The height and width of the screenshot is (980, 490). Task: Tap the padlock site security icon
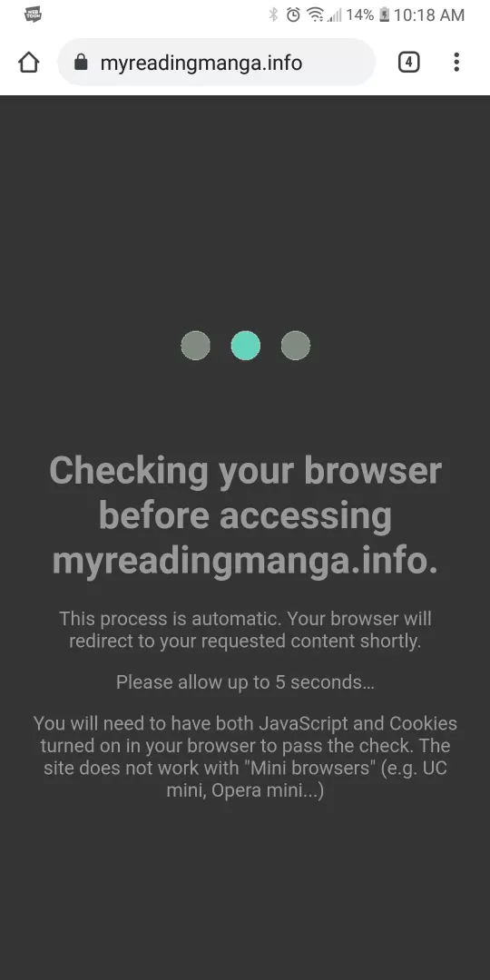coord(81,62)
